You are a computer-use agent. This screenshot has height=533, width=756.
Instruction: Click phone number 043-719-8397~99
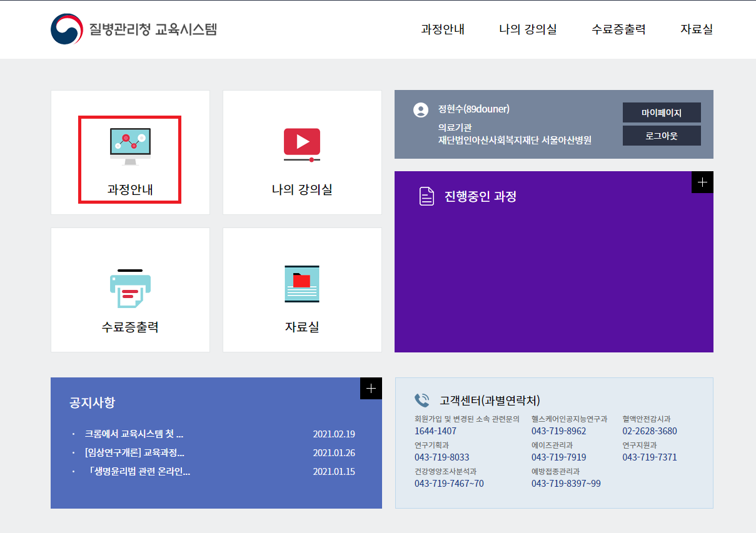point(566,484)
